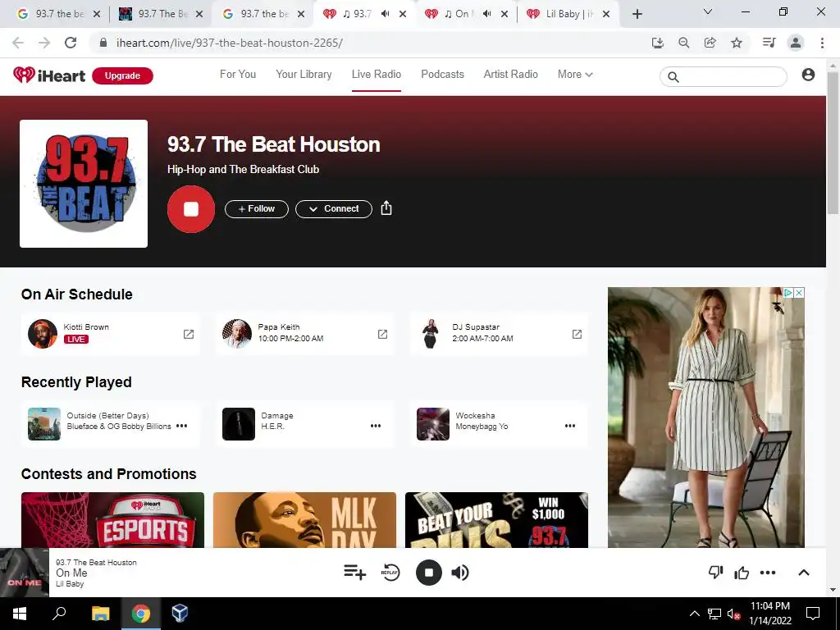Open Kiotti Brown show external link icon
Viewport: 840px width, 630px height.
click(x=189, y=335)
